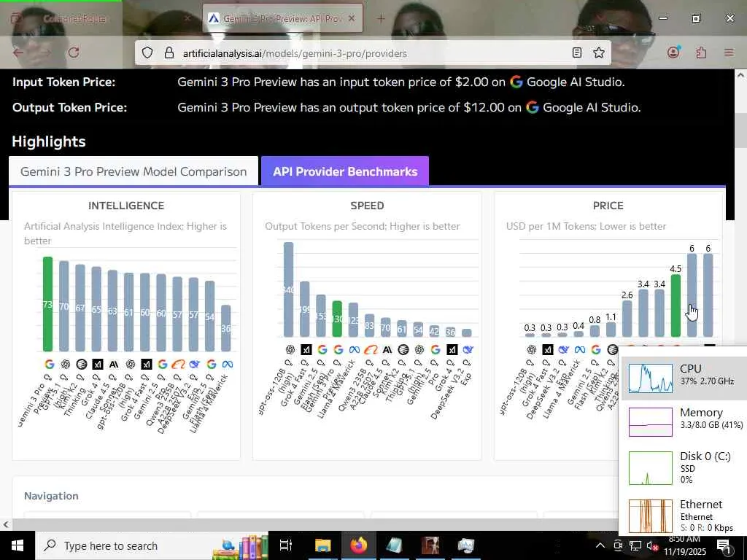747x560 pixels.
Task: Click the green 130 bar in the Speed chart
Action: (337, 319)
